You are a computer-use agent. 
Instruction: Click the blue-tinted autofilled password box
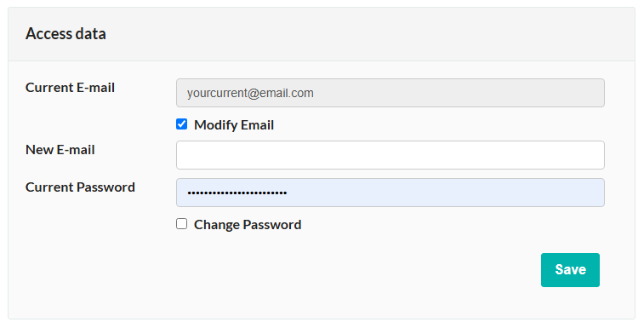coord(390,193)
